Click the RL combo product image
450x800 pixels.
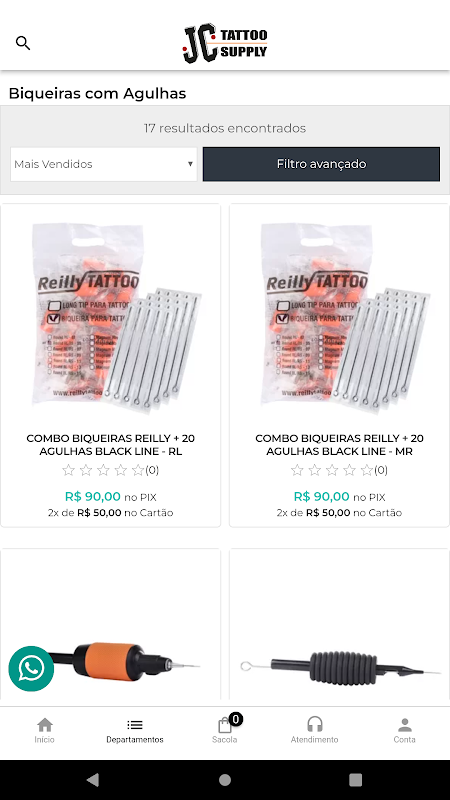pos(116,316)
